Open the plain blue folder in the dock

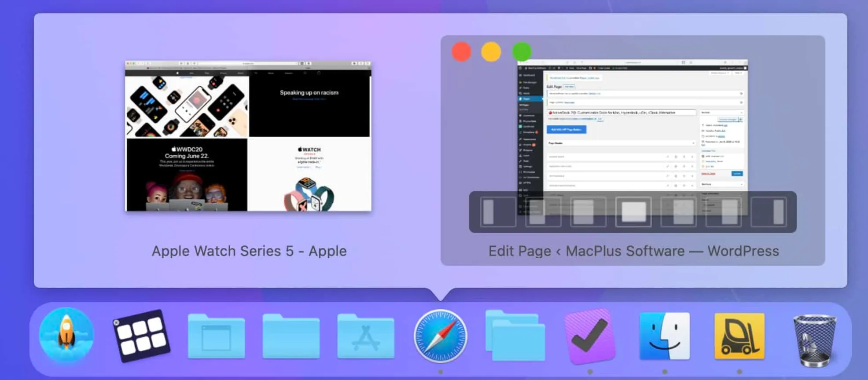(291, 336)
